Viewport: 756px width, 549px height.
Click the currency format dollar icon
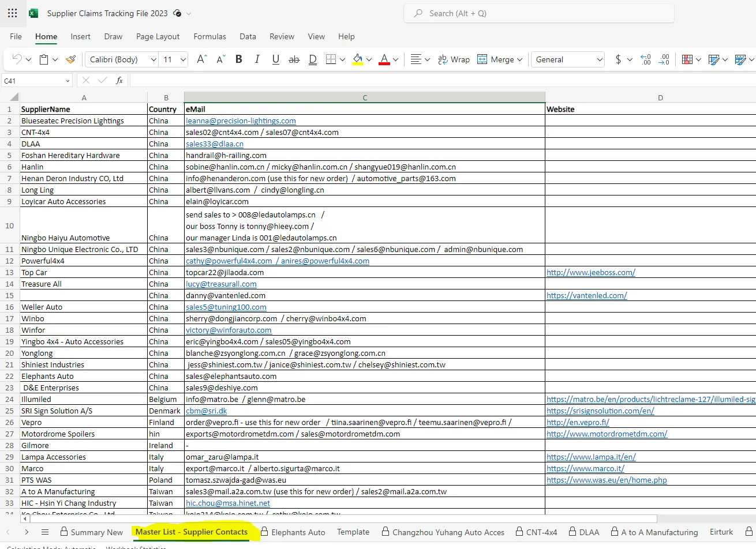[618, 59]
